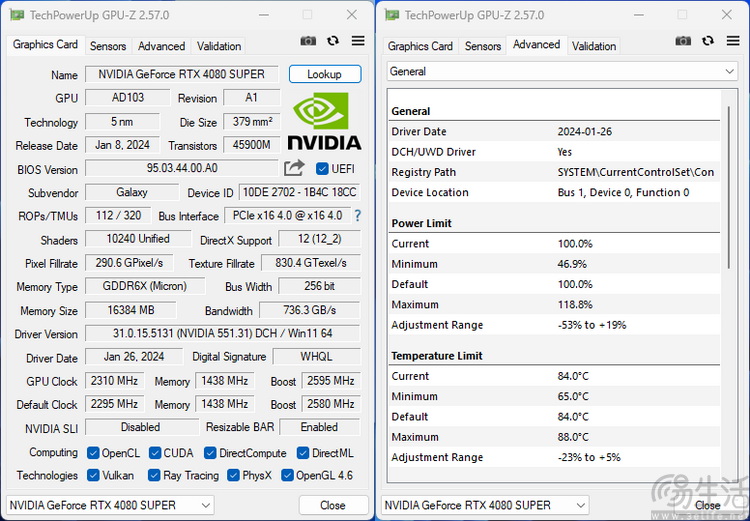Click the Boost 2595 MHz value
Viewport: 750px width, 521px height.
coord(331,381)
